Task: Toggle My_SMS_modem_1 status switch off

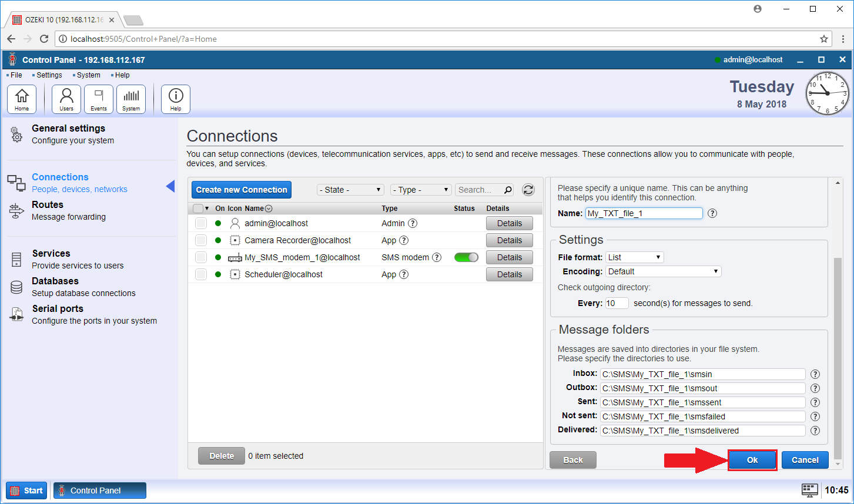Action: (x=466, y=257)
